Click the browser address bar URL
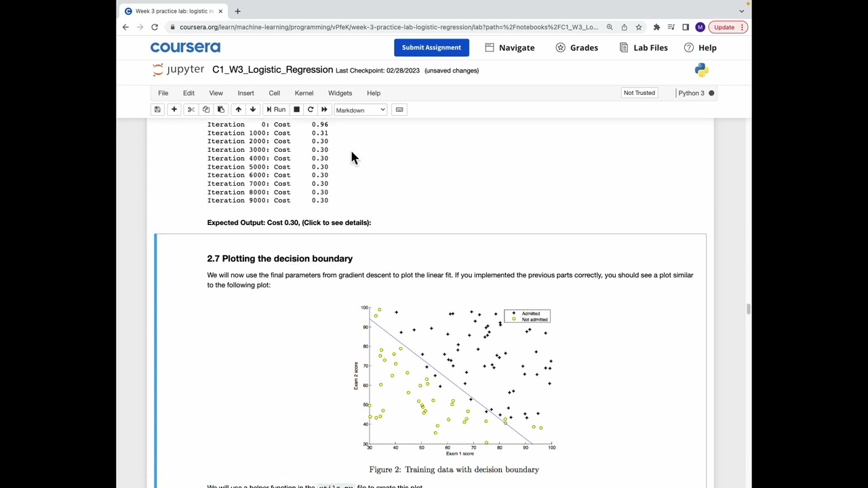Image resolution: width=868 pixels, height=488 pixels. pyautogui.click(x=389, y=27)
